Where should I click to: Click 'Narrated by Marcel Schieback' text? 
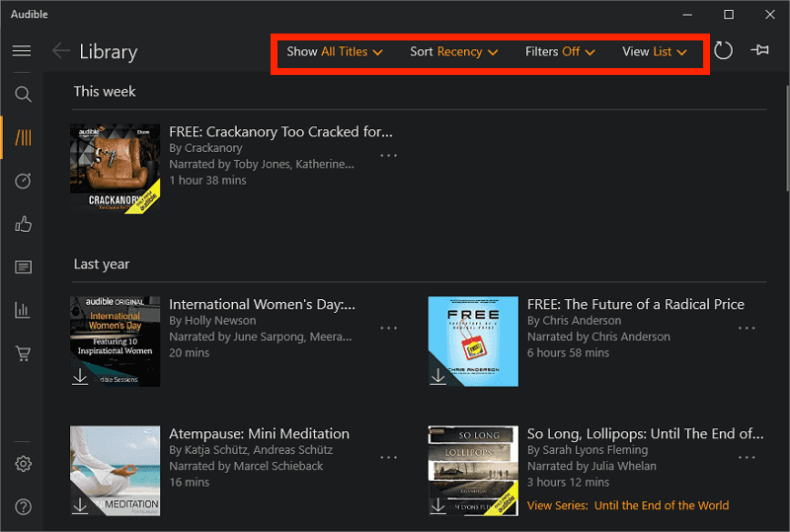pyautogui.click(x=246, y=466)
